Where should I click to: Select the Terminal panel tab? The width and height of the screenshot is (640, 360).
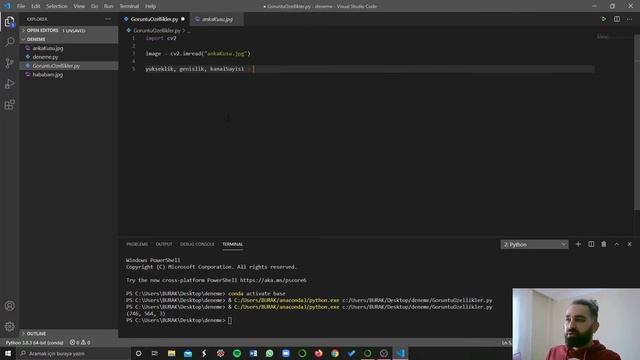pyautogui.click(x=233, y=244)
